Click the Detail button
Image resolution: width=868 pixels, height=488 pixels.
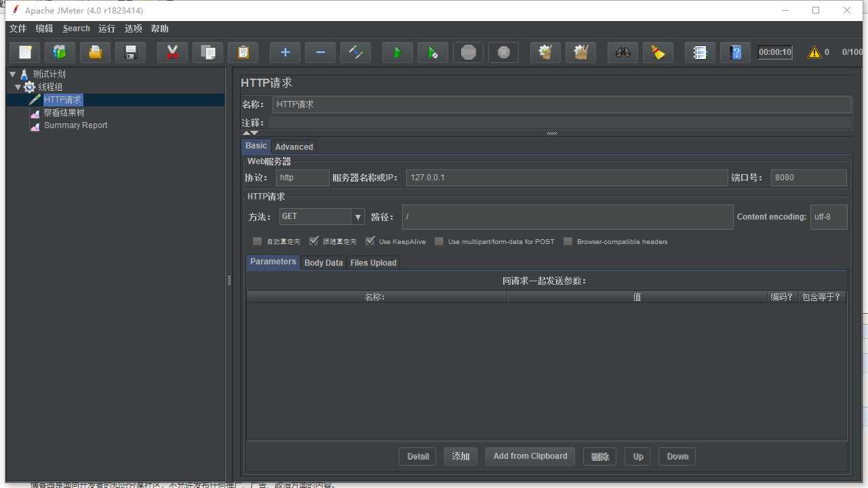[418, 456]
